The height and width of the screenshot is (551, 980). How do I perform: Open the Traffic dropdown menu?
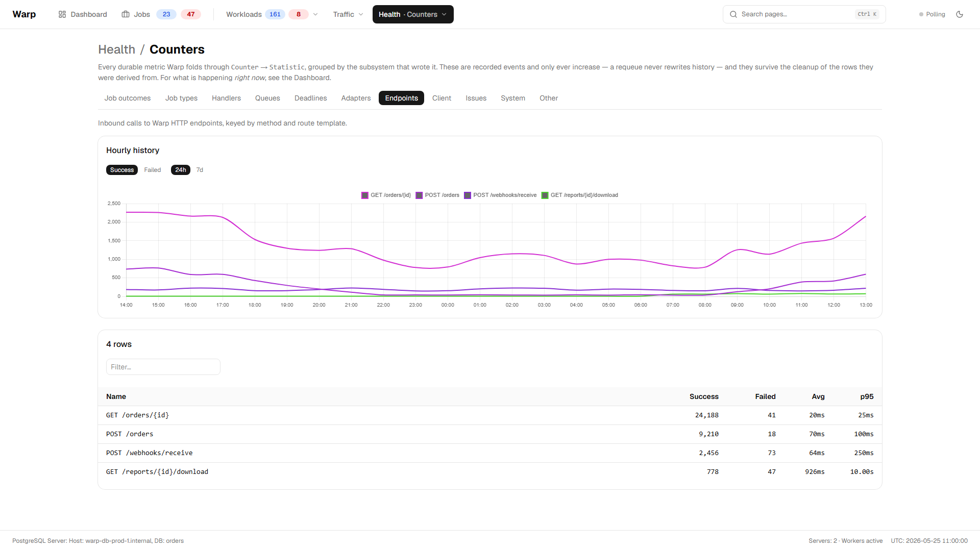coord(348,14)
